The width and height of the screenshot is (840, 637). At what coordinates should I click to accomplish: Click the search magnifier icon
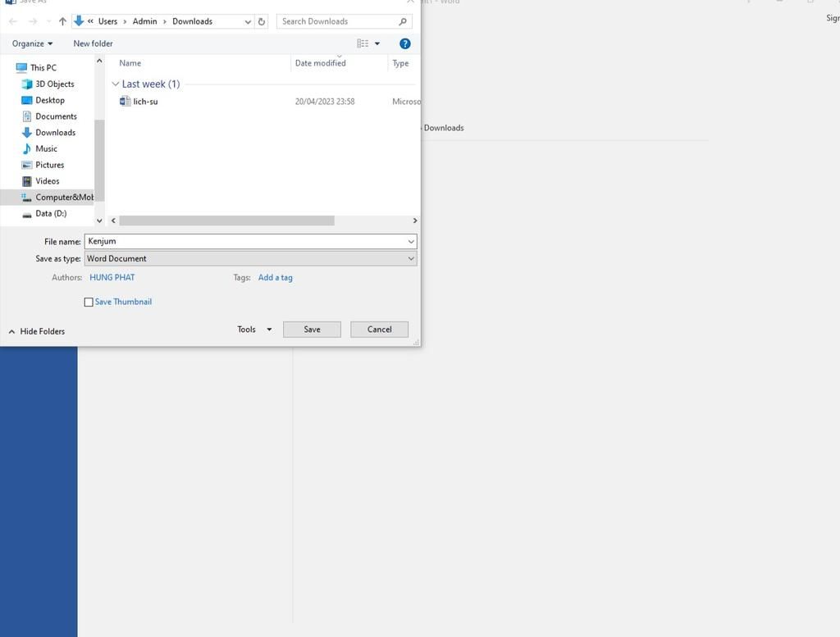403,21
